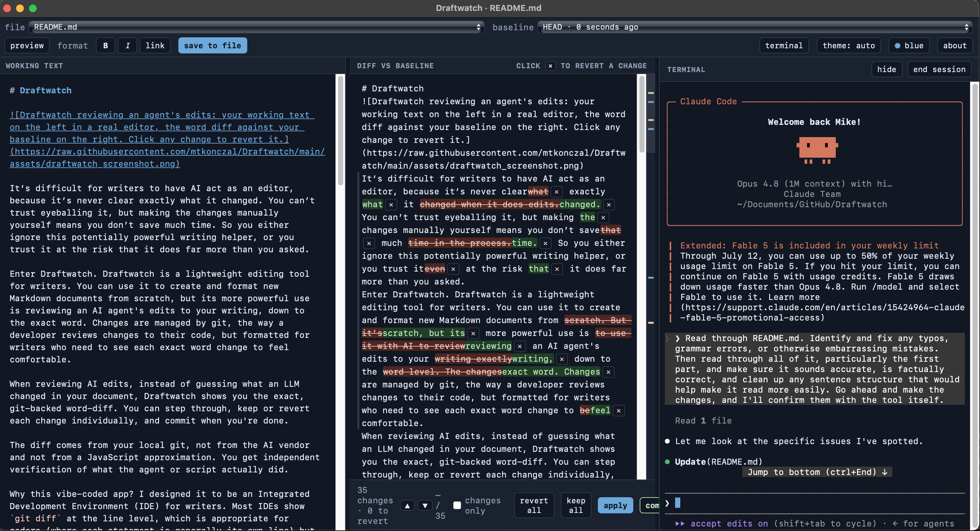
Task: Jump to bottom of terminal output
Action: tap(817, 472)
